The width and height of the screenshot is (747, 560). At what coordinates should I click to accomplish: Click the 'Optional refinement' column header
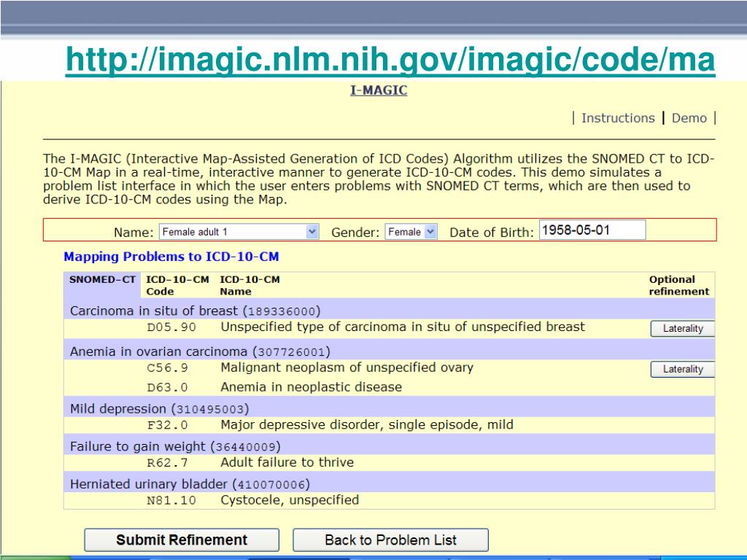679,285
